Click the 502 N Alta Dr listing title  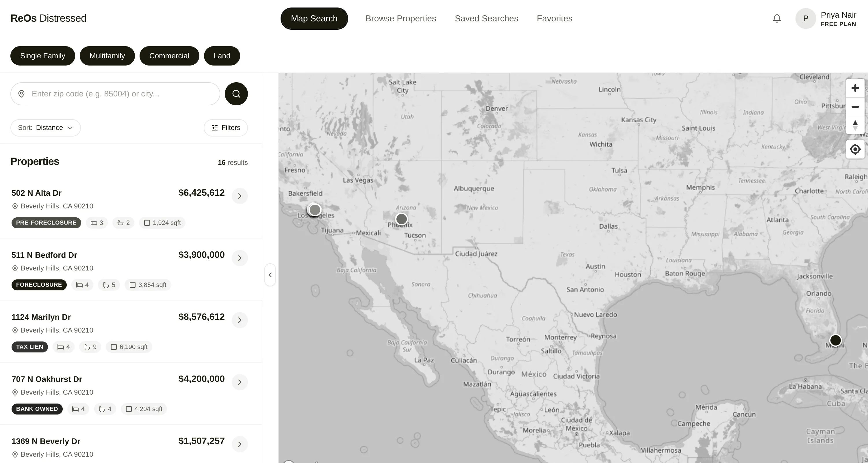tap(36, 193)
